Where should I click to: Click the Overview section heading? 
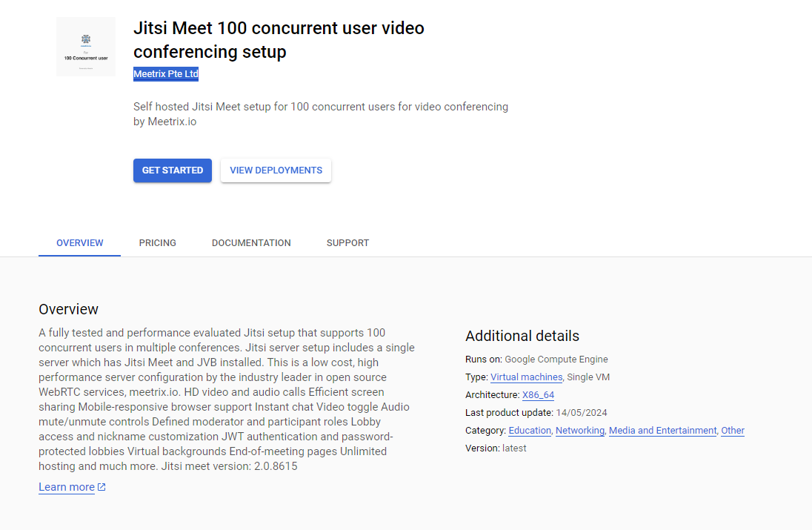tap(68, 309)
